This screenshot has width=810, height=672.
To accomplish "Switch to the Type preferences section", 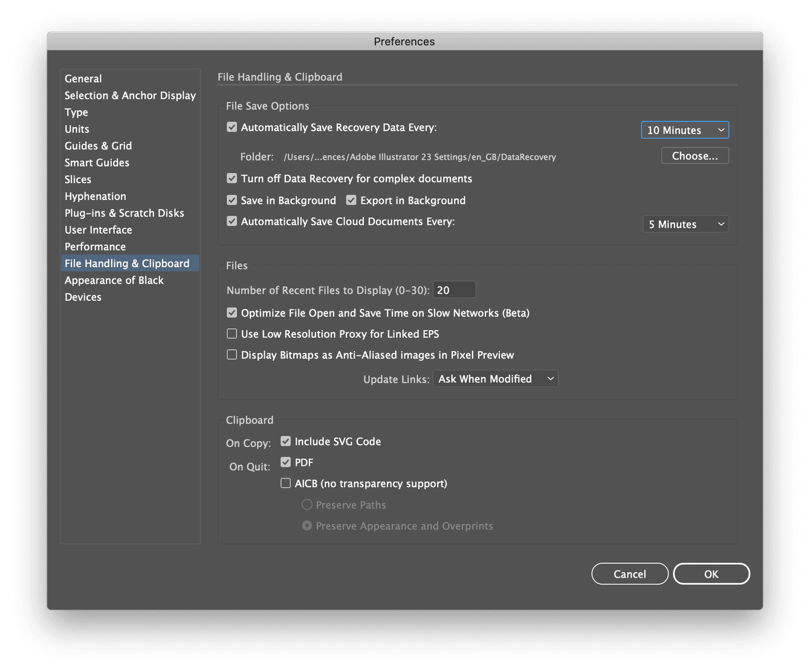I will 76,112.
